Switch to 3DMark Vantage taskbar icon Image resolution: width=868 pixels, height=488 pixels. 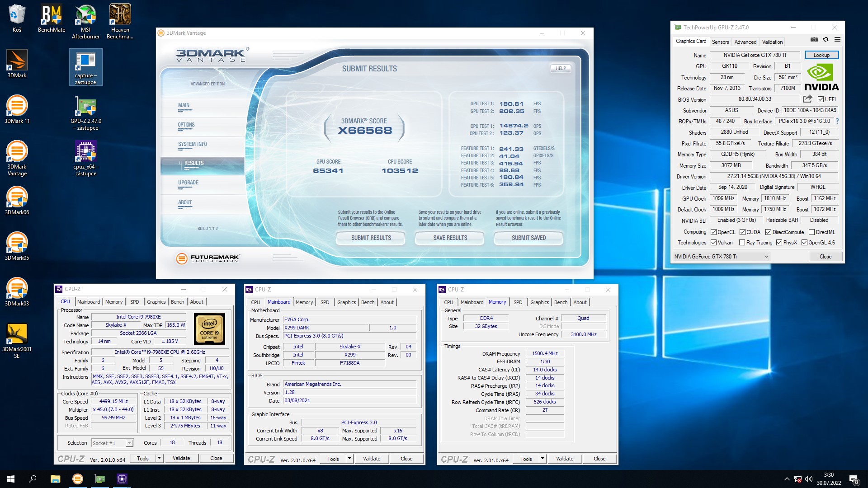tap(78, 479)
